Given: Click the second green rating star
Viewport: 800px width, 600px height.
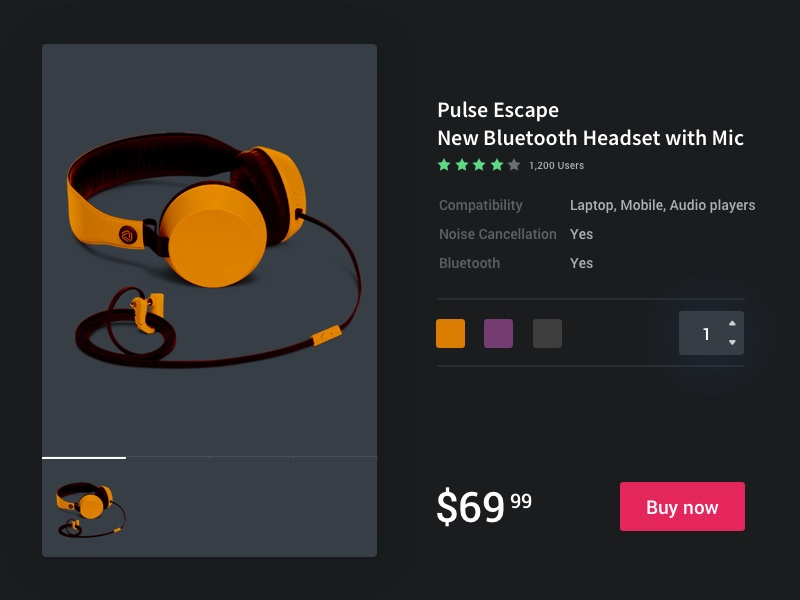Looking at the screenshot, I should coord(462,165).
